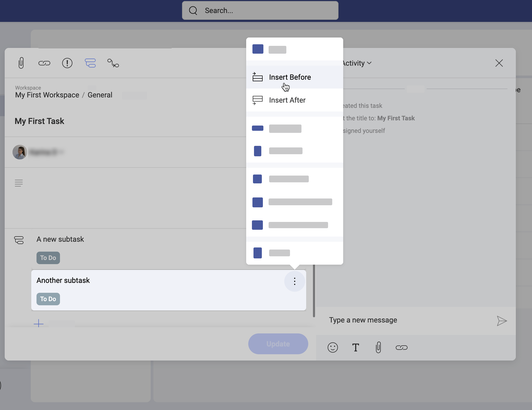The width and height of the screenshot is (532, 410).
Task: Click the three-dot menu on Another subtask
Action: click(294, 281)
